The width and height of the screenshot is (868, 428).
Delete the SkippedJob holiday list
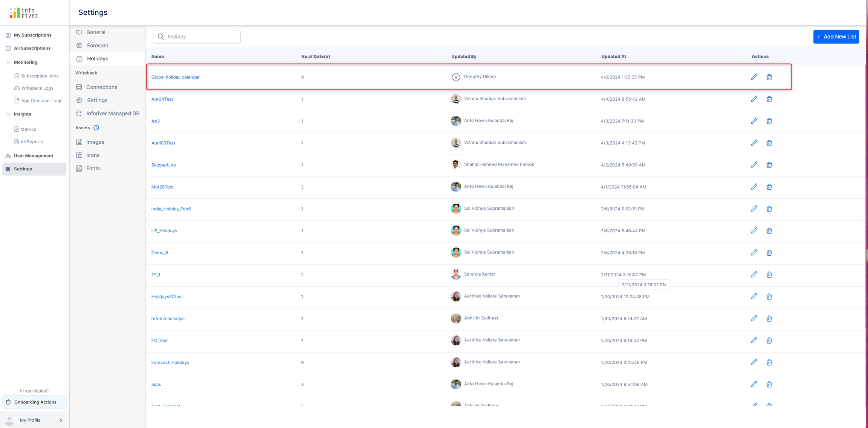pyautogui.click(x=769, y=165)
